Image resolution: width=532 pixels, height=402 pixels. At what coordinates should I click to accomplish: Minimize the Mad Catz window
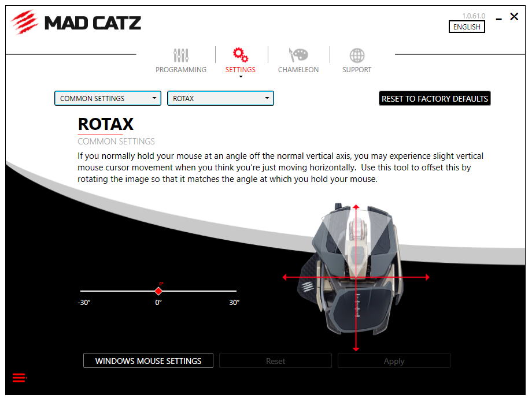(498, 19)
